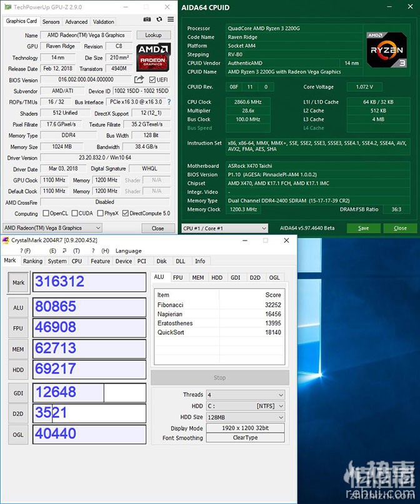Open the Language menu in CrystalMark
The height and width of the screenshot is (504, 420).
[129, 250]
